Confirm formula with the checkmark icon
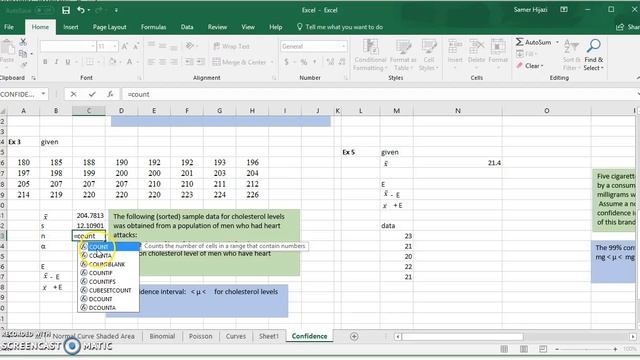640x360 pixels. tap(92, 94)
